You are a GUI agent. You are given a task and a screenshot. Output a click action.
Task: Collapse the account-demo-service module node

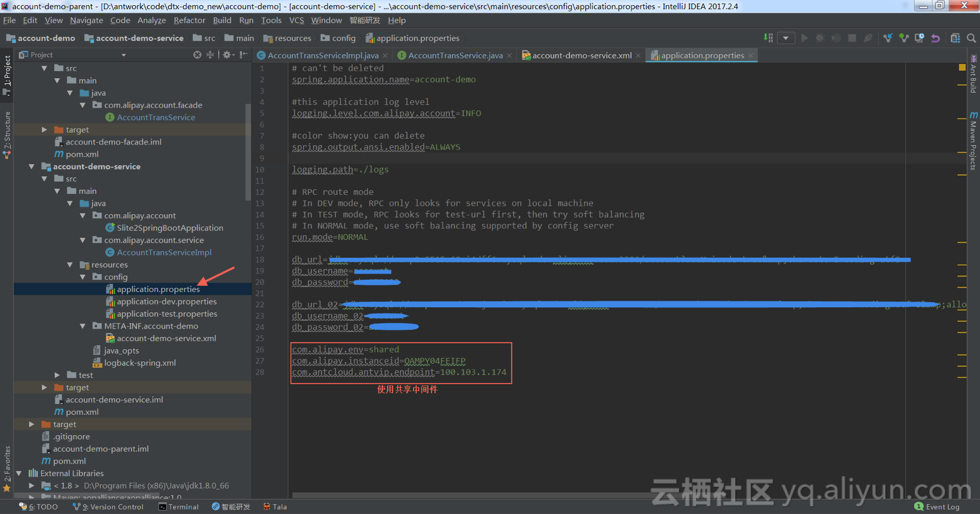pyautogui.click(x=32, y=167)
